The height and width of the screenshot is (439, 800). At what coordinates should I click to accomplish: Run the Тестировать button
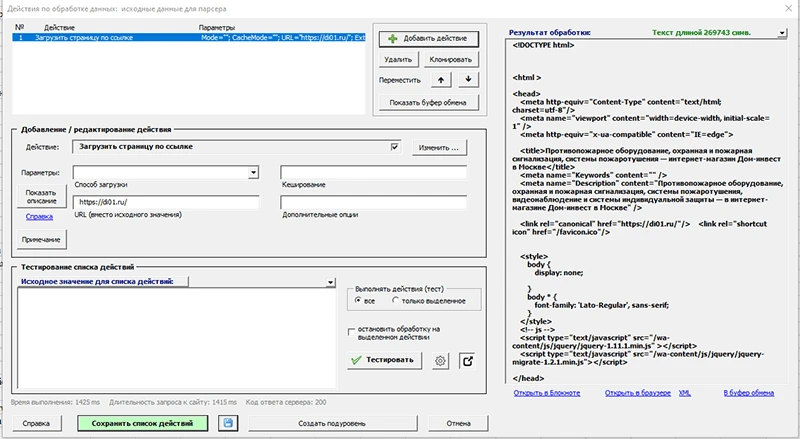tap(384, 360)
